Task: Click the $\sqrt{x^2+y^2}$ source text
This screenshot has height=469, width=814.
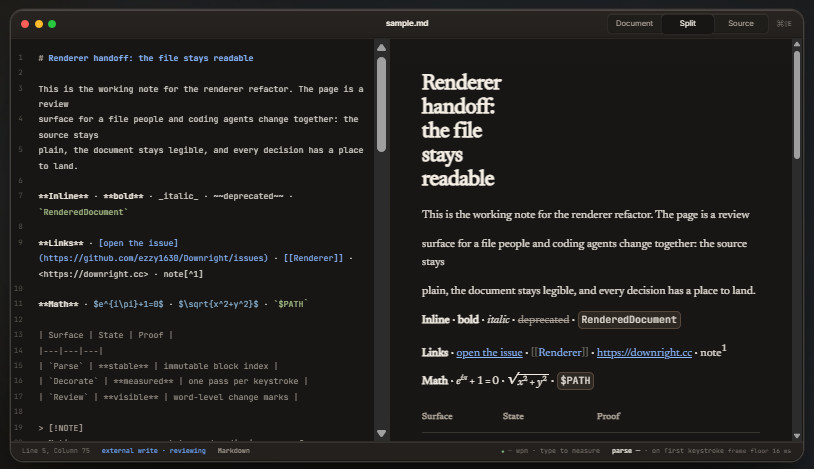Action: point(218,304)
